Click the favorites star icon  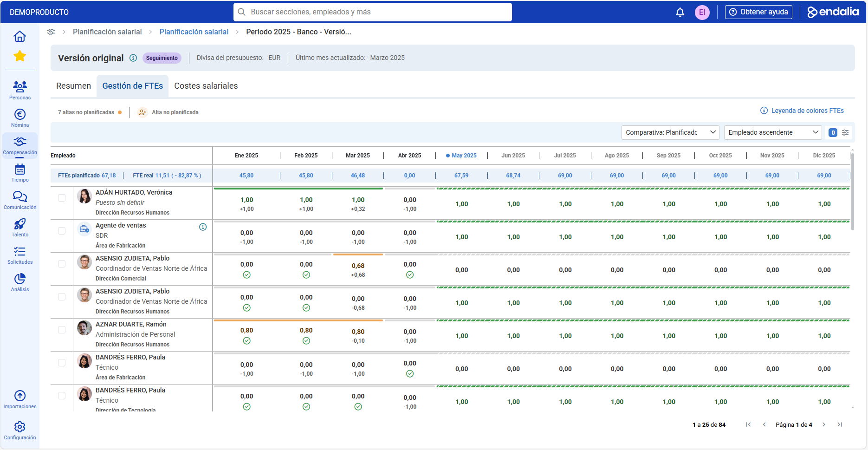coord(20,56)
